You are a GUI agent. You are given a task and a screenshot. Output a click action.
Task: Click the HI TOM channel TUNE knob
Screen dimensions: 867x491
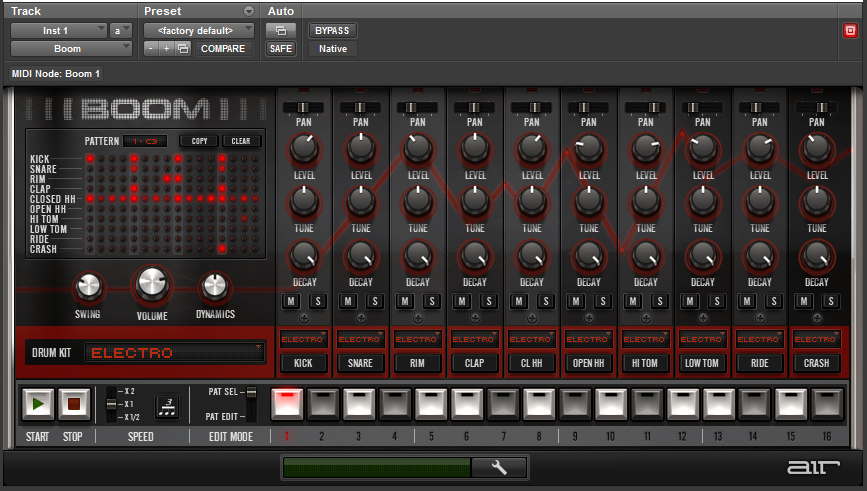click(x=645, y=202)
